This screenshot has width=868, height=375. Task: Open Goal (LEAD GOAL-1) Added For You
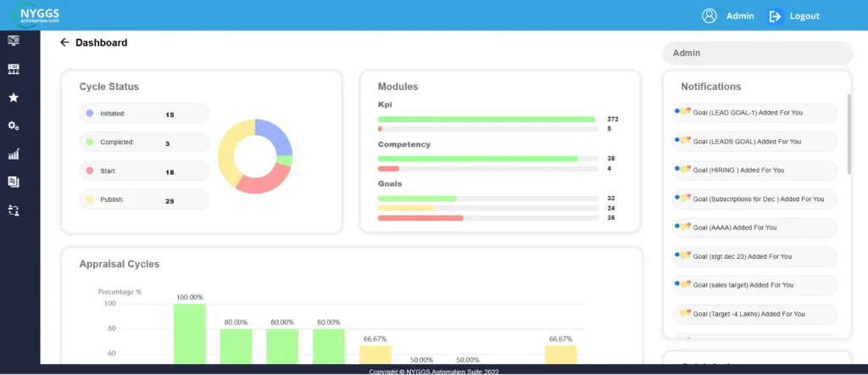[754, 113]
